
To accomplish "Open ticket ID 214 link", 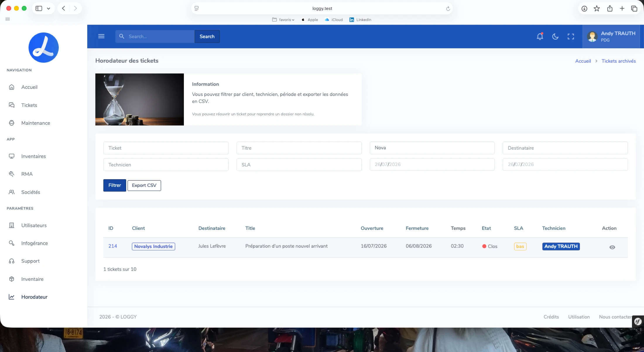I will [113, 246].
